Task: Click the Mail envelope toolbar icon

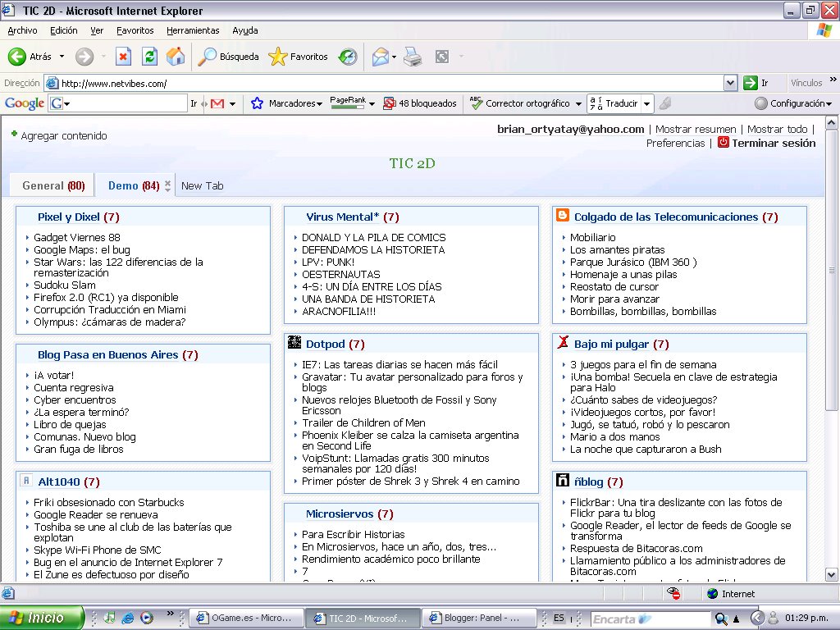Action: (x=380, y=57)
